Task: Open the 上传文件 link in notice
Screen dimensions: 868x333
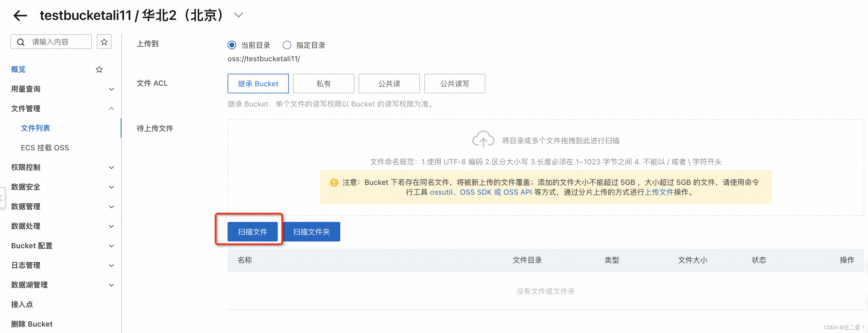Action: tap(659, 192)
